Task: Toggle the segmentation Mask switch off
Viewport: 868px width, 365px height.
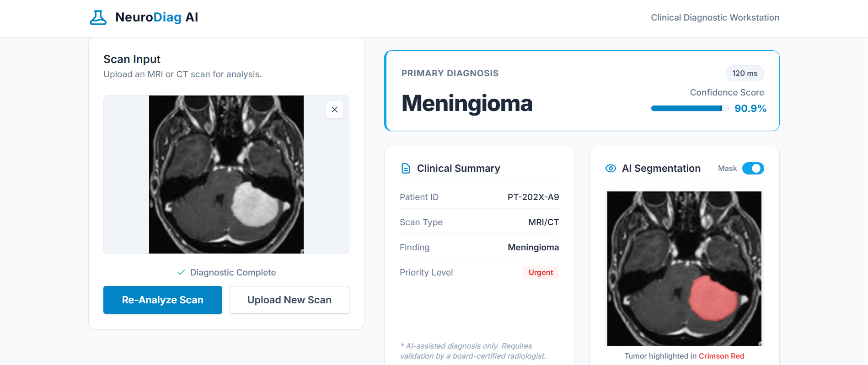Action: click(753, 169)
